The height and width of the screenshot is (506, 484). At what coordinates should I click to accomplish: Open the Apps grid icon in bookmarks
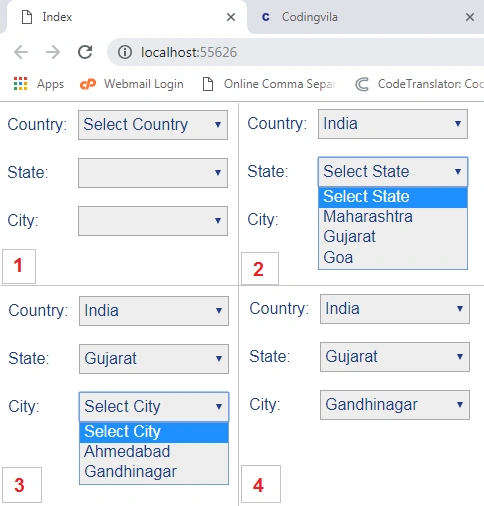point(20,84)
